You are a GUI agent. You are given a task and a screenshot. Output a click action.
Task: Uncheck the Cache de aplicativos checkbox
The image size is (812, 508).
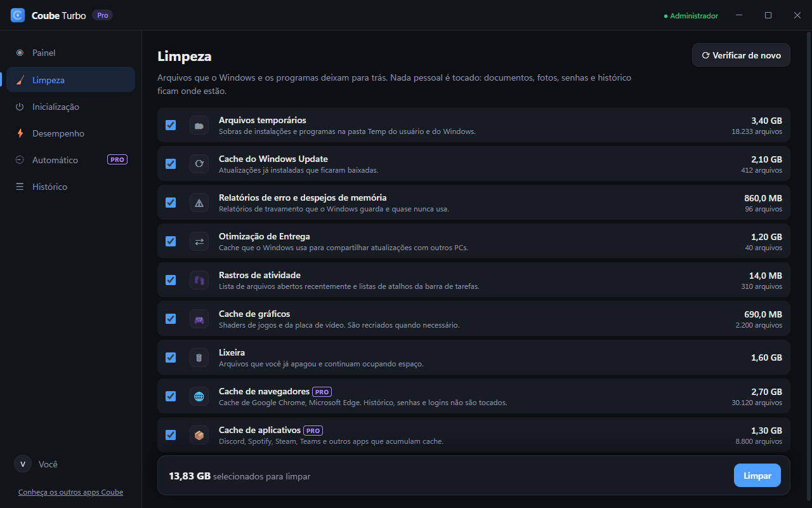coord(171,435)
